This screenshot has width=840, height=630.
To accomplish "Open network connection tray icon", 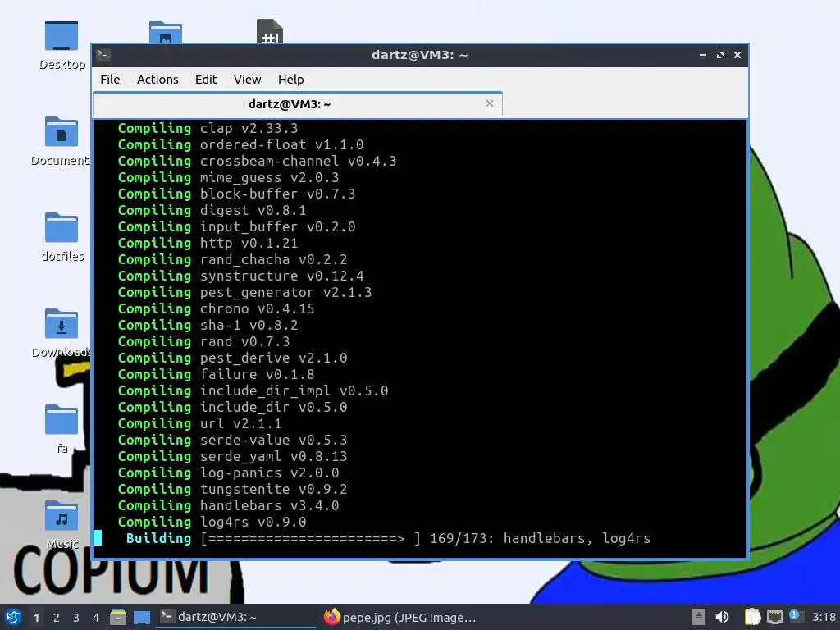I will (775, 618).
